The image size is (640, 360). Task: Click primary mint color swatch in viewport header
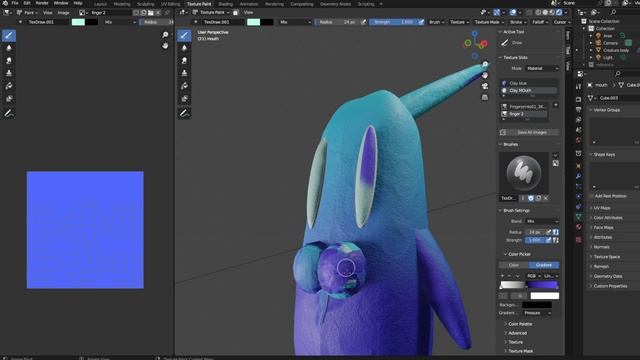click(x=253, y=22)
